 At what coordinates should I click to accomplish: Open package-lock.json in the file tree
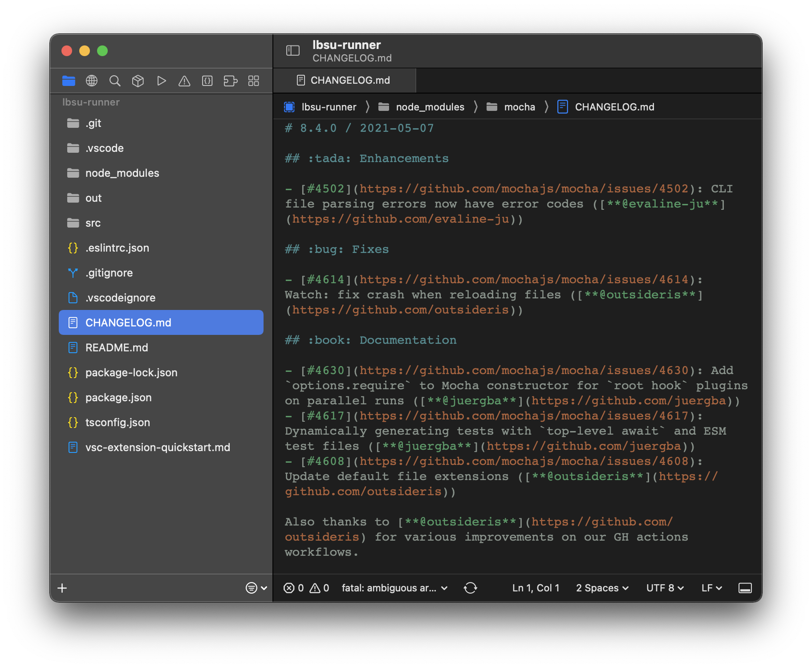(x=161, y=372)
